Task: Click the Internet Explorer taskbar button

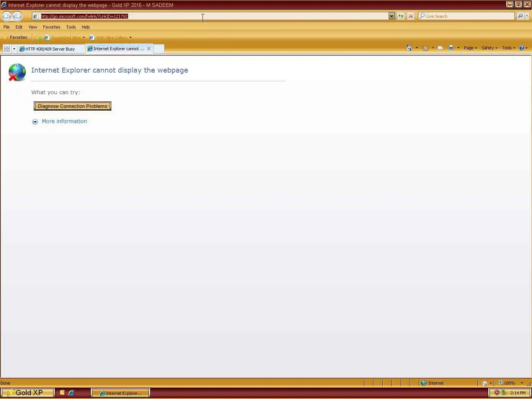Action: 120,393
